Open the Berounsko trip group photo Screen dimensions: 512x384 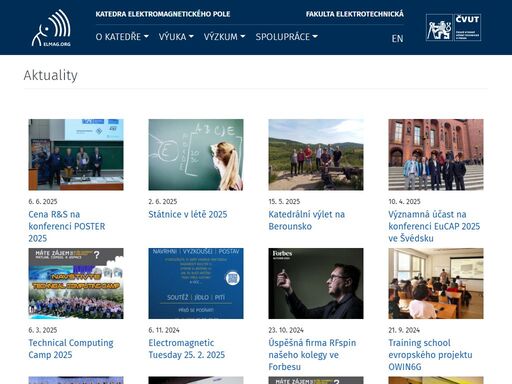[316, 155]
